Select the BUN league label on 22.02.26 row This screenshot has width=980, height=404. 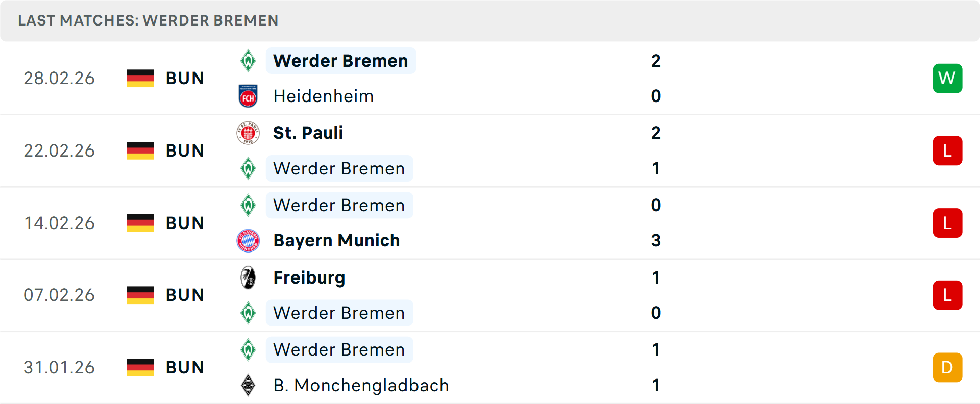(185, 150)
